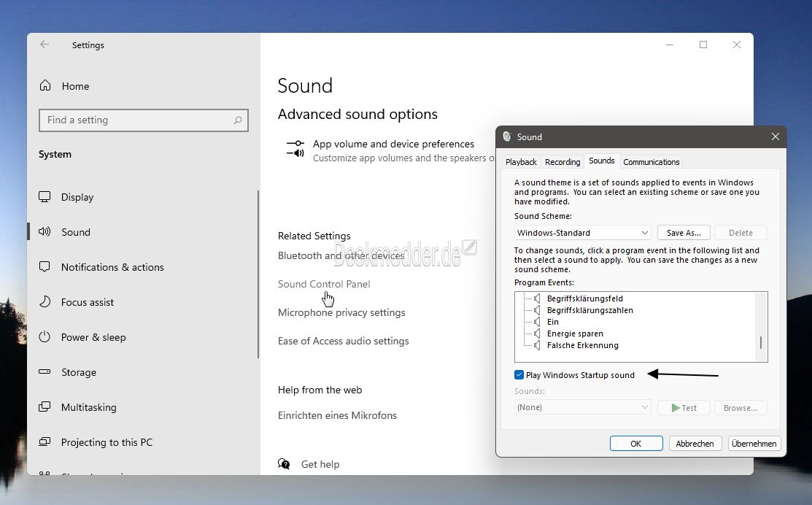
Task: Click the App volume mixer sliders icon
Action: click(x=295, y=149)
